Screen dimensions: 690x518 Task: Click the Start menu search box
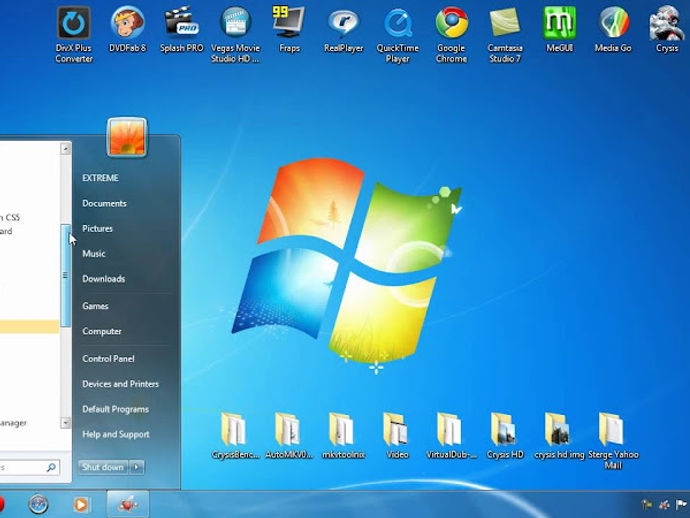(29, 467)
